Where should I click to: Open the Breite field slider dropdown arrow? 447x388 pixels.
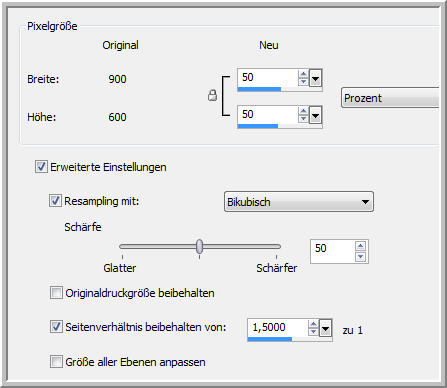tap(315, 78)
